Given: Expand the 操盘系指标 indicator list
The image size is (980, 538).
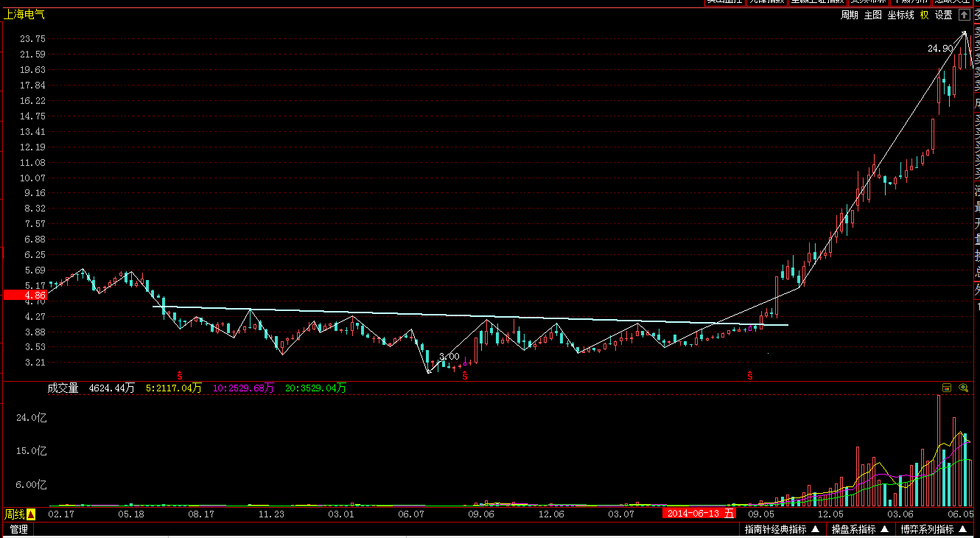Looking at the screenshot, I should pyautogui.click(x=860, y=529).
